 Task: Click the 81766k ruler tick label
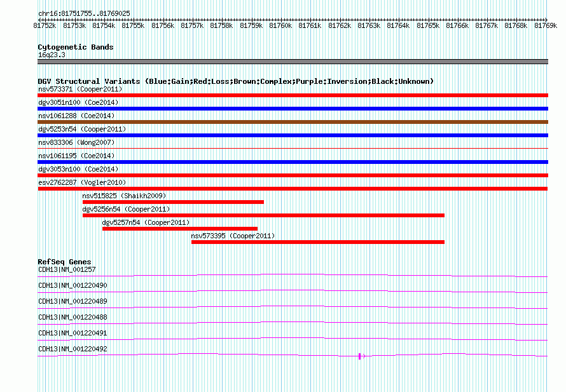457,25
